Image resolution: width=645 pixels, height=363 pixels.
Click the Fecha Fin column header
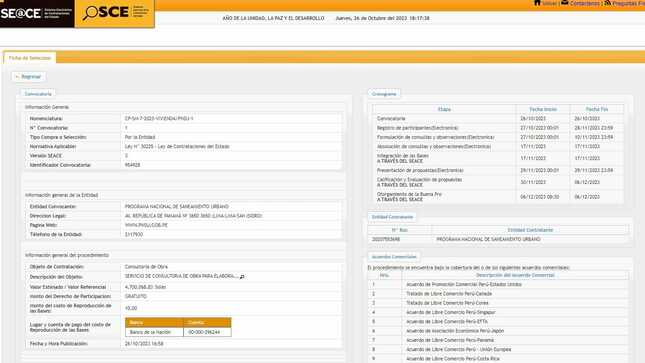pos(597,109)
